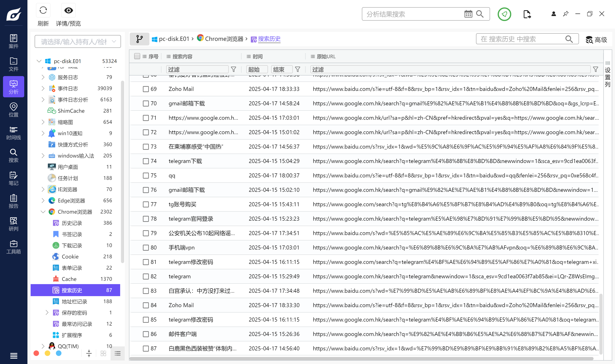The width and height of the screenshot is (615, 364).
Task: Check row 74 telegram下载 checkbox
Action: [146, 161]
